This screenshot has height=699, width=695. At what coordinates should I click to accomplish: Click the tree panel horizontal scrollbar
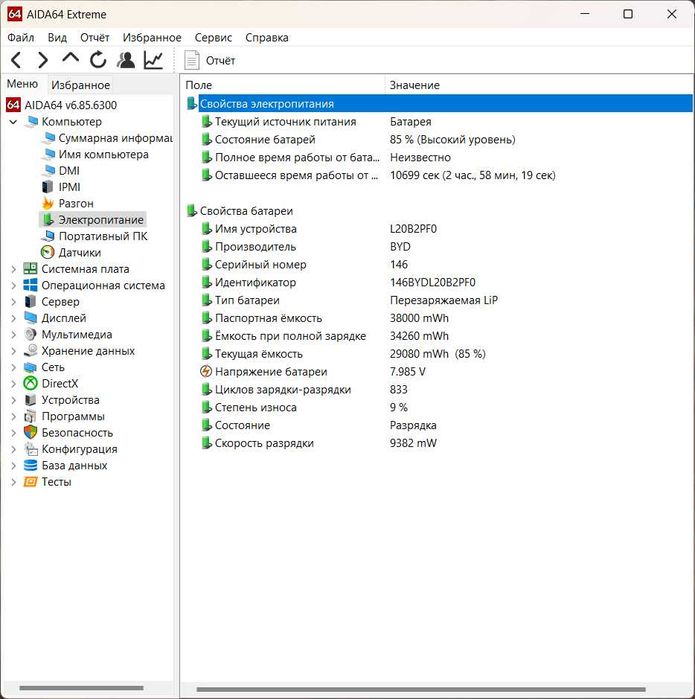click(x=82, y=688)
